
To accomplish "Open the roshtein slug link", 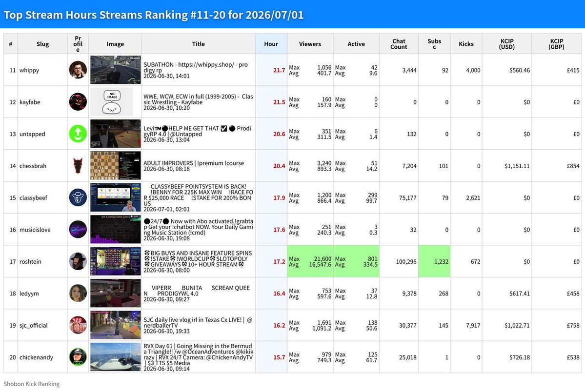I will pos(30,261).
